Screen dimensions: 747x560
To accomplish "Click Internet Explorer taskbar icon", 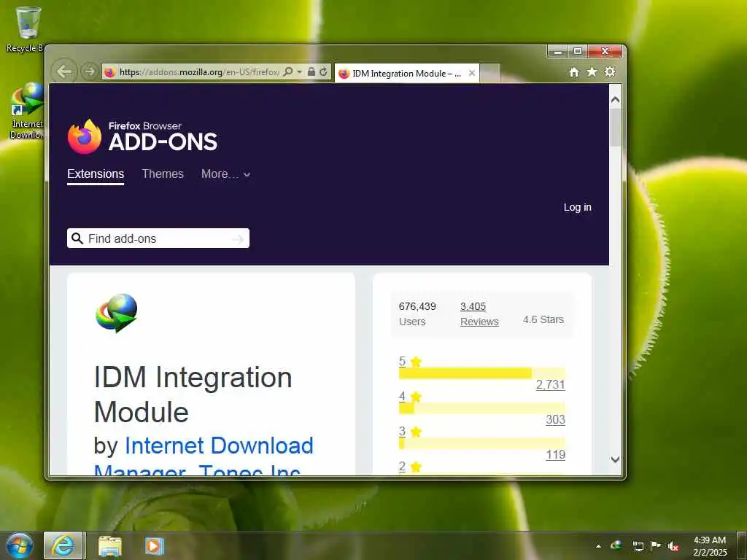I will [63, 545].
